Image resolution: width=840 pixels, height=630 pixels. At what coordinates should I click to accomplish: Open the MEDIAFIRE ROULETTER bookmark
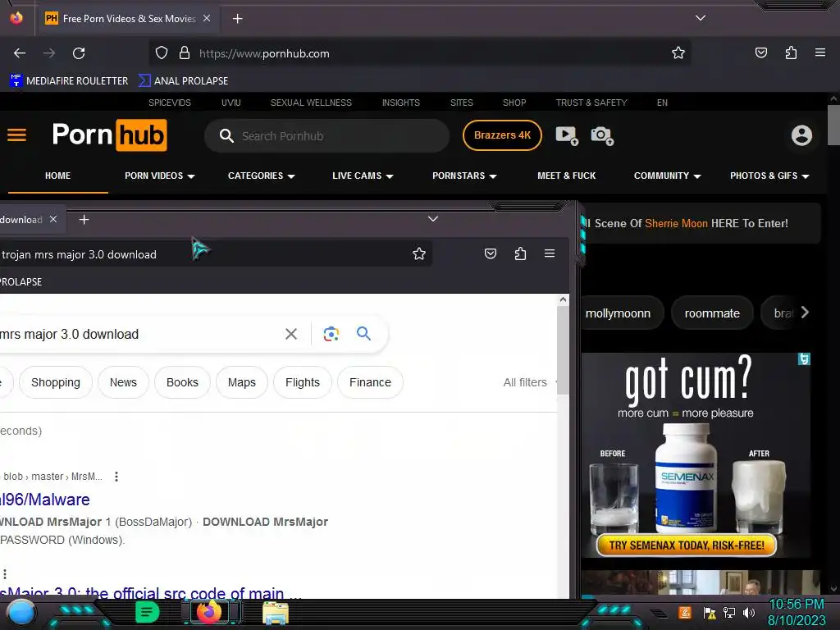click(69, 81)
